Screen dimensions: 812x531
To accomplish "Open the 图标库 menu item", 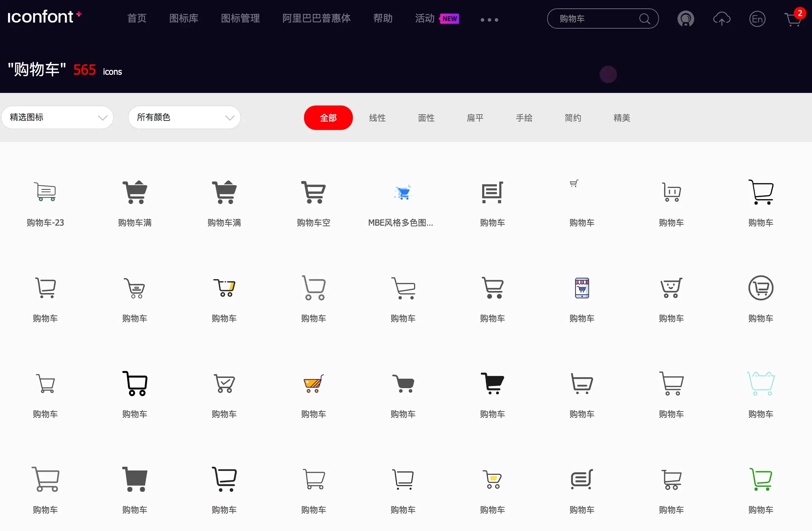I will point(184,18).
